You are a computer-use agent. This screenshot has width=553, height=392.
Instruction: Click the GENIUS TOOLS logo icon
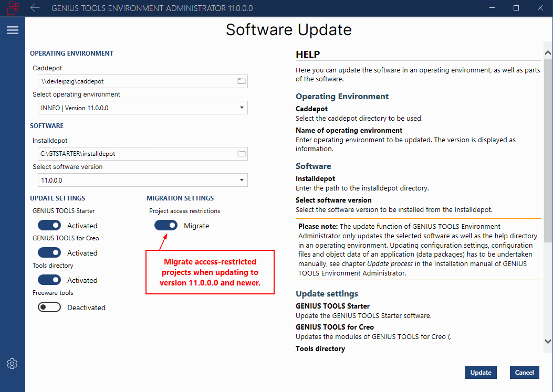click(x=13, y=8)
